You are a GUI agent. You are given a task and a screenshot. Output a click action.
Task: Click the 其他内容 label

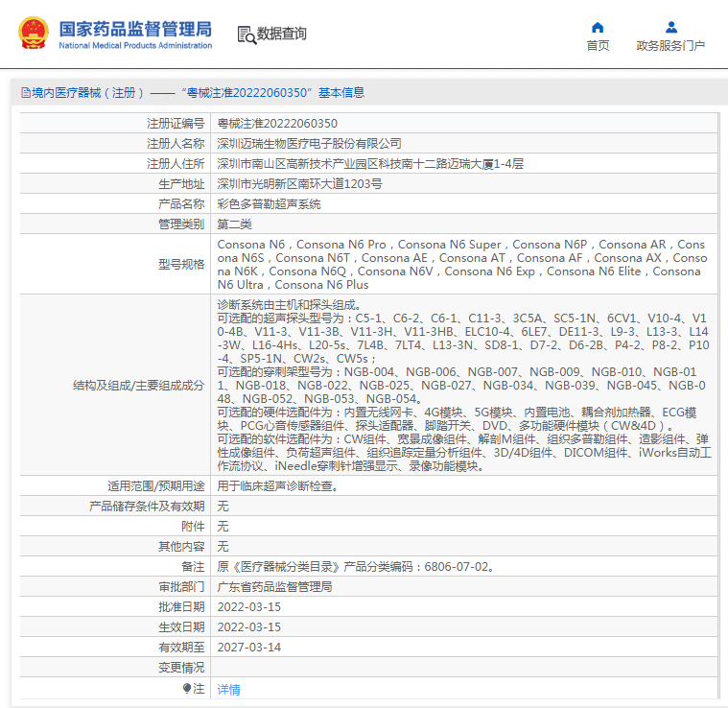point(181,547)
